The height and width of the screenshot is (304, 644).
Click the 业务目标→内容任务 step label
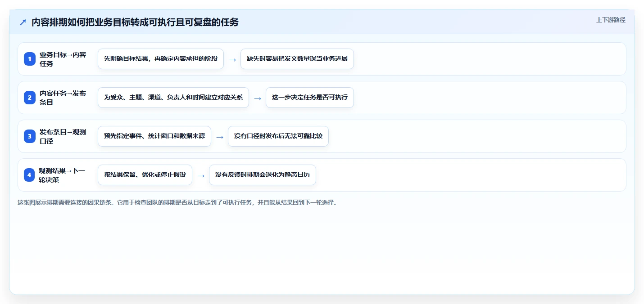[63, 59]
